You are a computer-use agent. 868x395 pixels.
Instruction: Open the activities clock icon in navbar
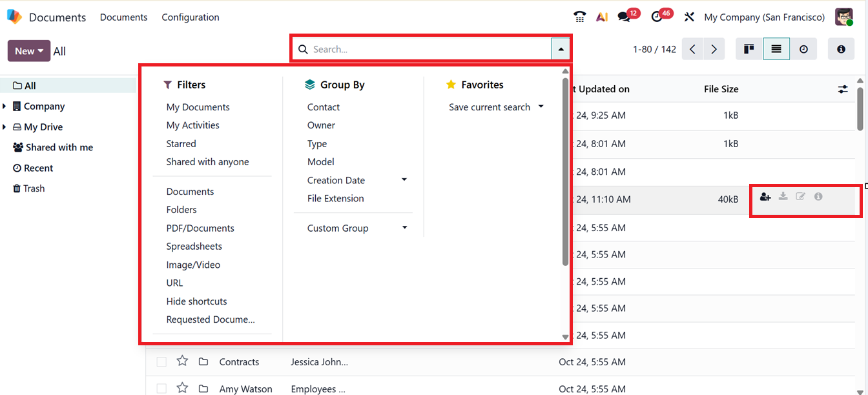pos(657,17)
